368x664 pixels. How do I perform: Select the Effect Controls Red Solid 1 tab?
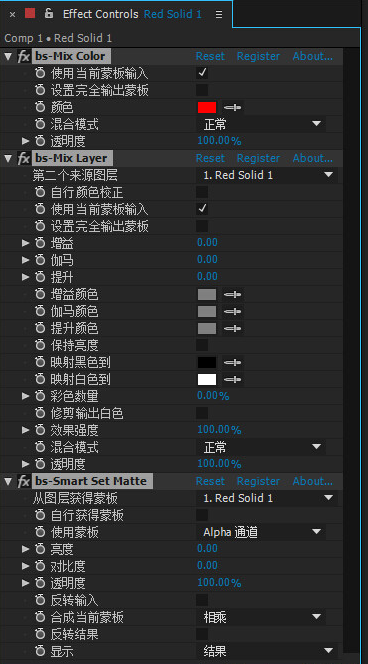(x=132, y=14)
